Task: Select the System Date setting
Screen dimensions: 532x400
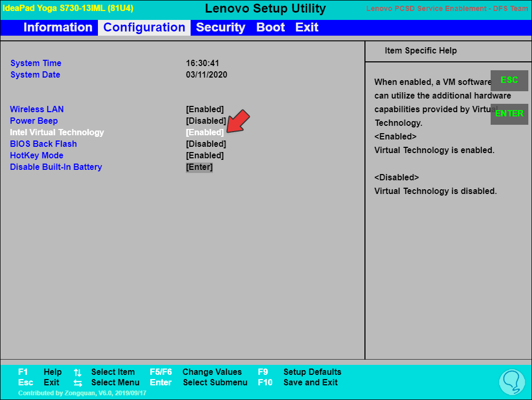Action: (35, 74)
